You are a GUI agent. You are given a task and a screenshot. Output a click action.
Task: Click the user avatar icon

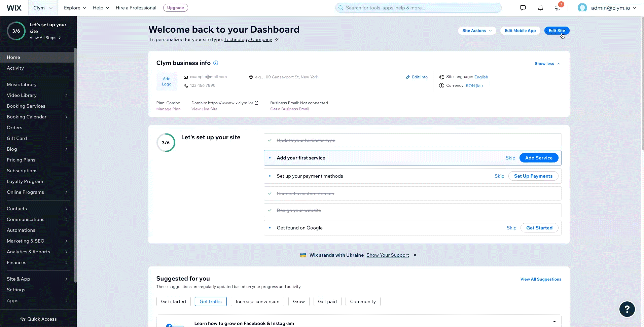582,8
